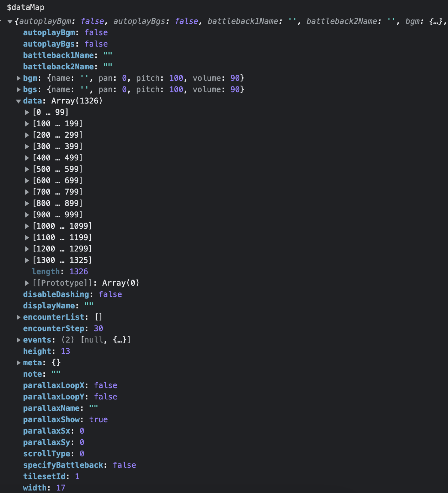This screenshot has height=493, width=448.
Task: Click the displayName property
Action: 49,306
